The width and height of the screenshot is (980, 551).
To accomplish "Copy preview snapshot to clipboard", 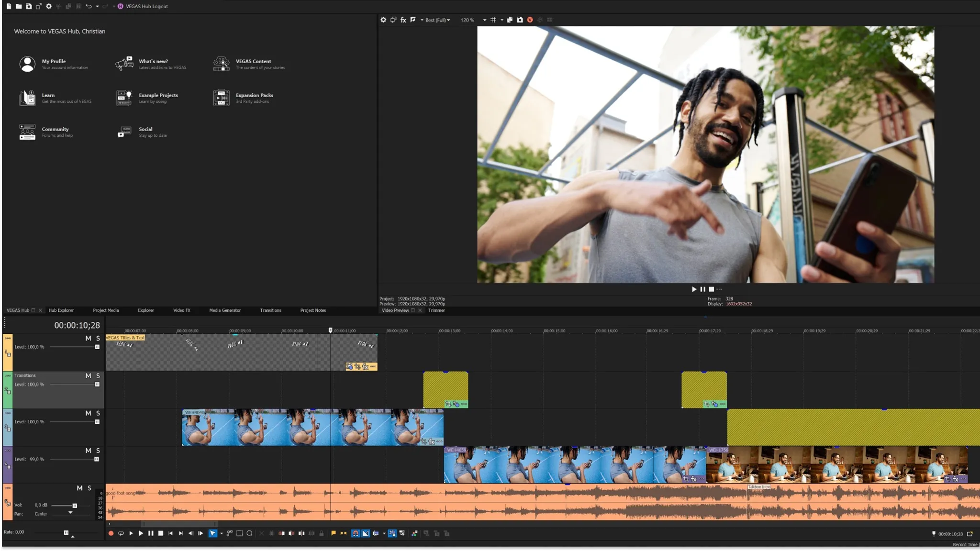I will [x=510, y=20].
